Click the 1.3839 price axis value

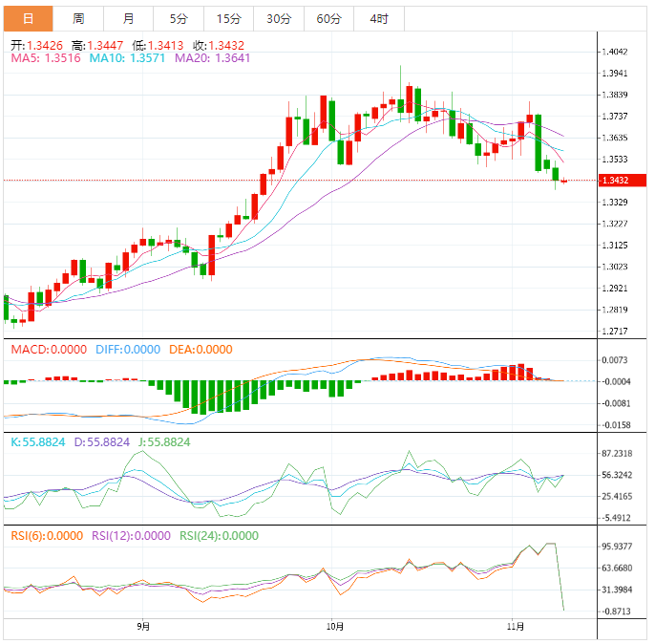click(x=615, y=95)
